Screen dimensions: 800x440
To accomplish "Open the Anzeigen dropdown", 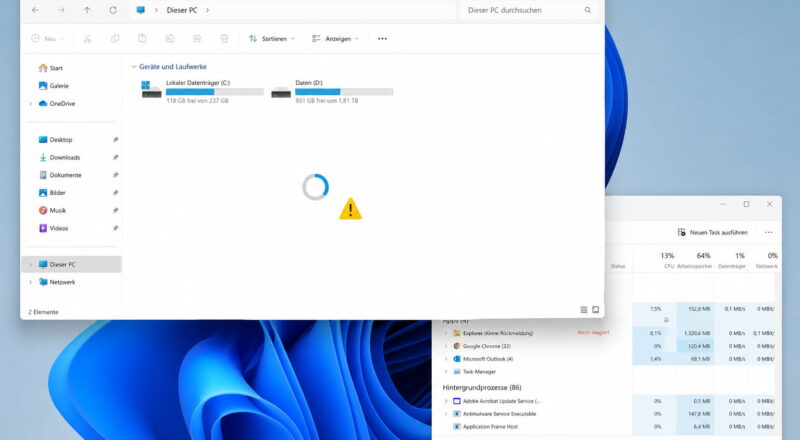I will point(335,38).
